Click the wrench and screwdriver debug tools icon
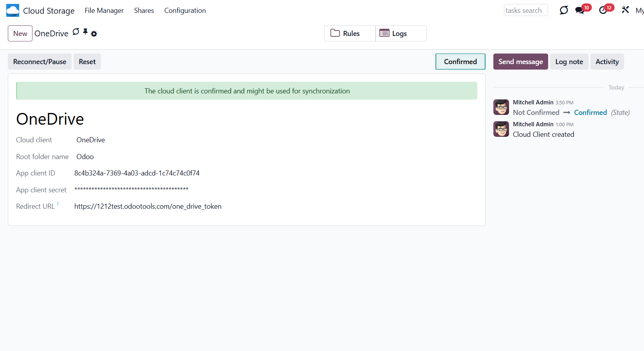 pyautogui.click(x=625, y=10)
